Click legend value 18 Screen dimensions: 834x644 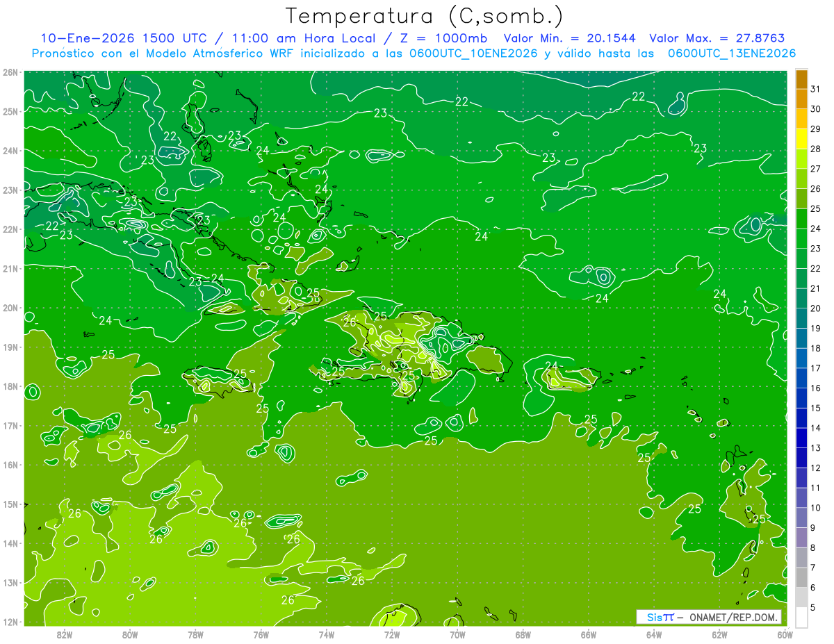(816, 349)
